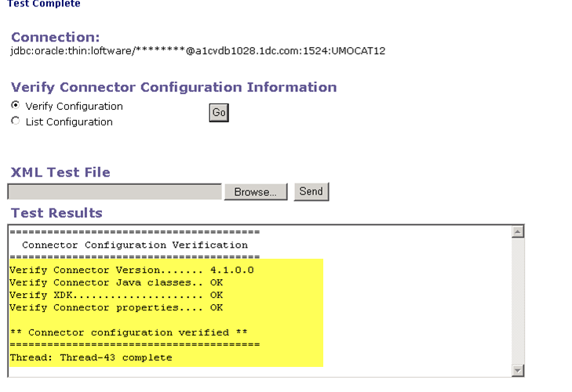
Task: Open the Browse... file chooser
Action: (x=256, y=192)
